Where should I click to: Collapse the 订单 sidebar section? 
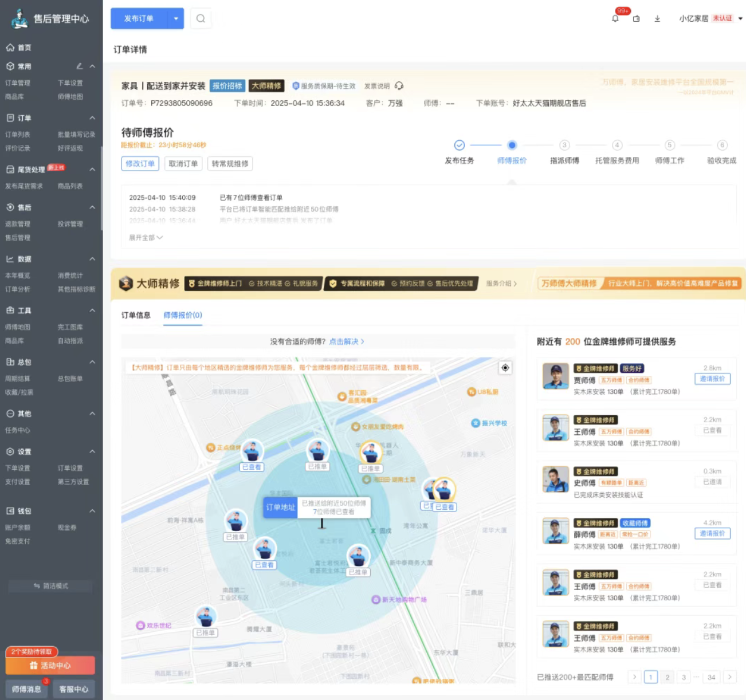pyautogui.click(x=92, y=118)
